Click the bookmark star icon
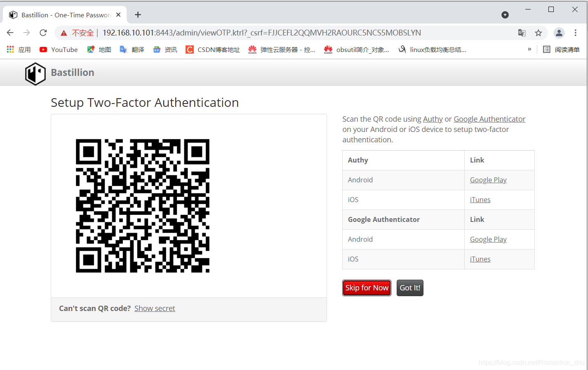This screenshot has height=370, width=588. click(x=539, y=33)
